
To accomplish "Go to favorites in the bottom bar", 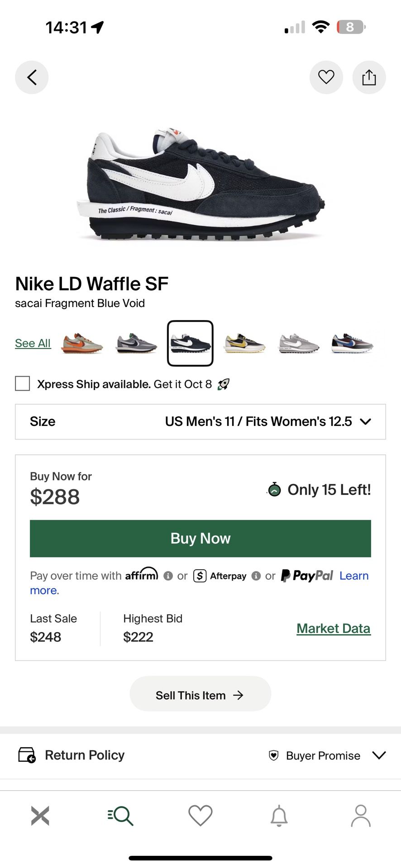I will point(200,816).
